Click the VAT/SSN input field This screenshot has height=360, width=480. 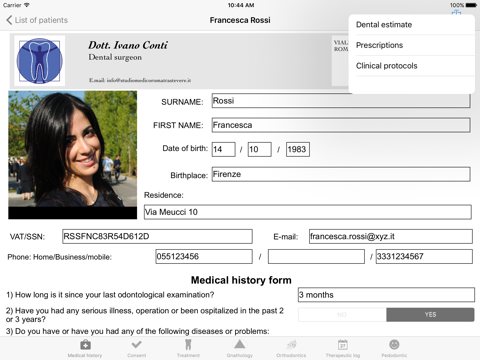click(x=157, y=236)
